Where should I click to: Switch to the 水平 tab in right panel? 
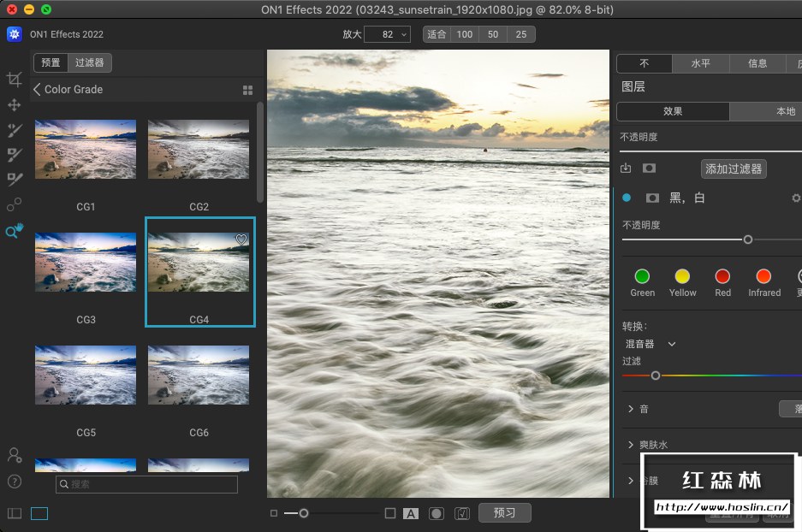pyautogui.click(x=700, y=63)
